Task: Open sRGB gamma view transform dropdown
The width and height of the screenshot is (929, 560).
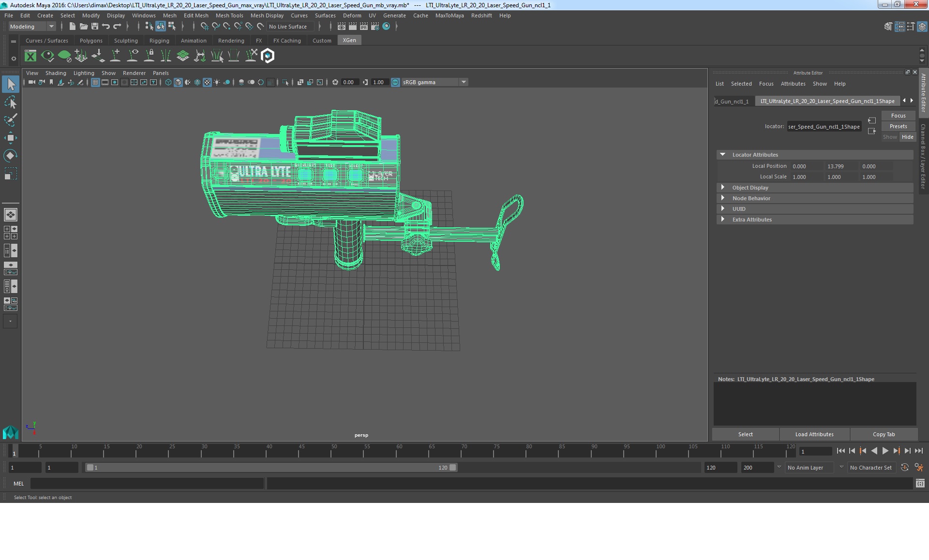Action: (x=435, y=82)
